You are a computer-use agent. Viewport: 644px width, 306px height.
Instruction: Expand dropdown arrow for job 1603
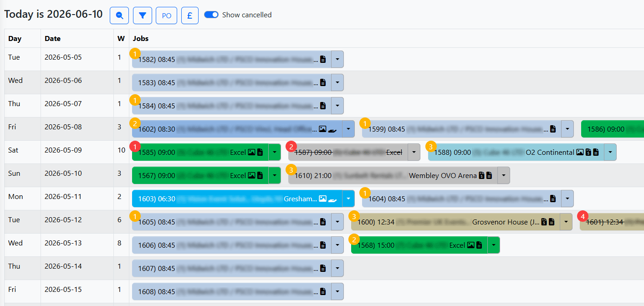(348, 199)
